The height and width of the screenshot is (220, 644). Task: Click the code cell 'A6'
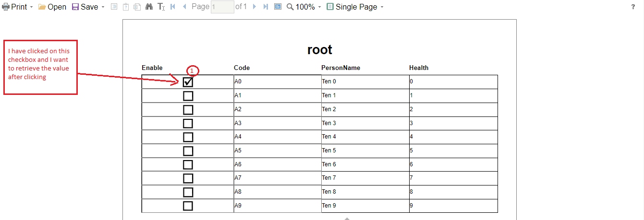pyautogui.click(x=278, y=164)
